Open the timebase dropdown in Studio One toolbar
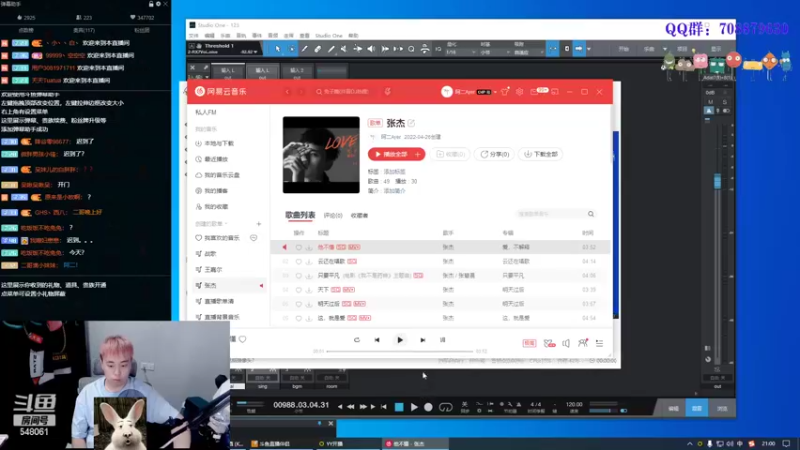 [x=494, y=52]
